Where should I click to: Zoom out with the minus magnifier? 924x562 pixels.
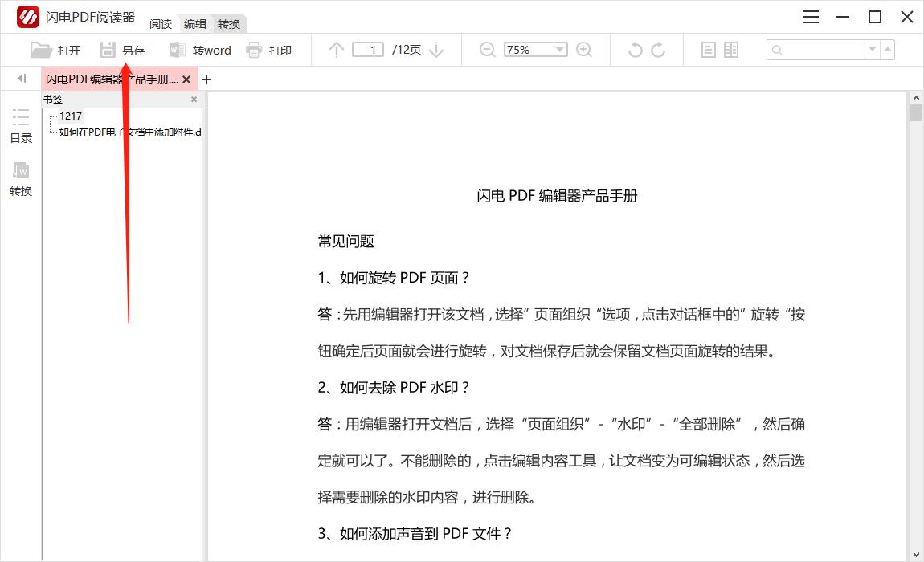487,50
